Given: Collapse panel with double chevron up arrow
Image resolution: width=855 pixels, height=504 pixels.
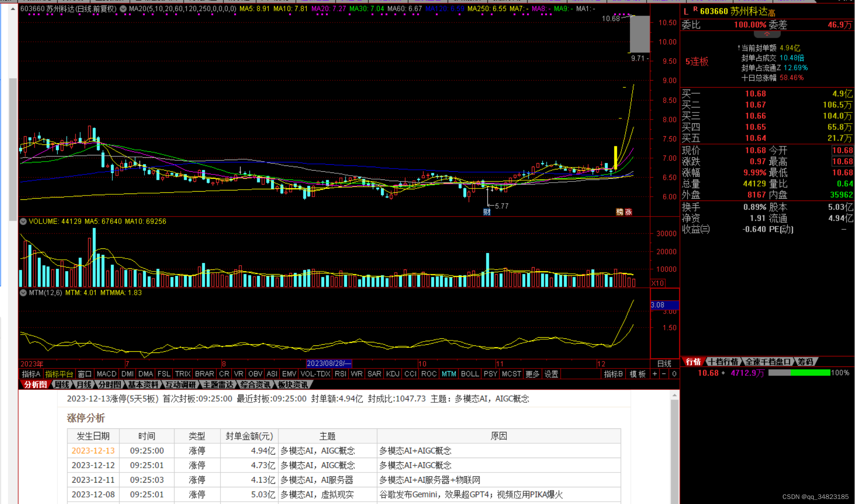Looking at the screenshot, I should pyautogui.click(x=767, y=34).
